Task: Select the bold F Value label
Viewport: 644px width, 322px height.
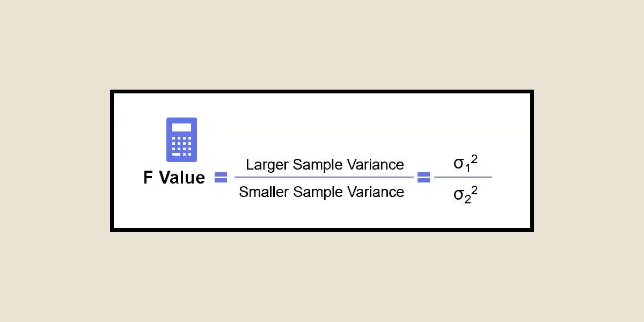Action: 174,178
